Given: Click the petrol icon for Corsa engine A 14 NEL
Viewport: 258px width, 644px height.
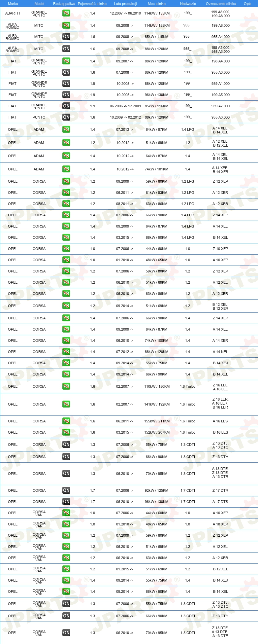Looking at the screenshot, I should tap(66, 352).
